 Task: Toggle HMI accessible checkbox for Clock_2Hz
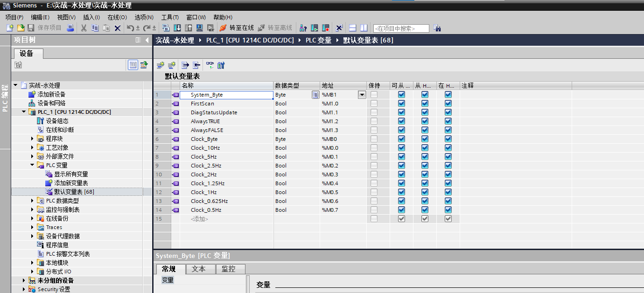pyautogui.click(x=401, y=174)
